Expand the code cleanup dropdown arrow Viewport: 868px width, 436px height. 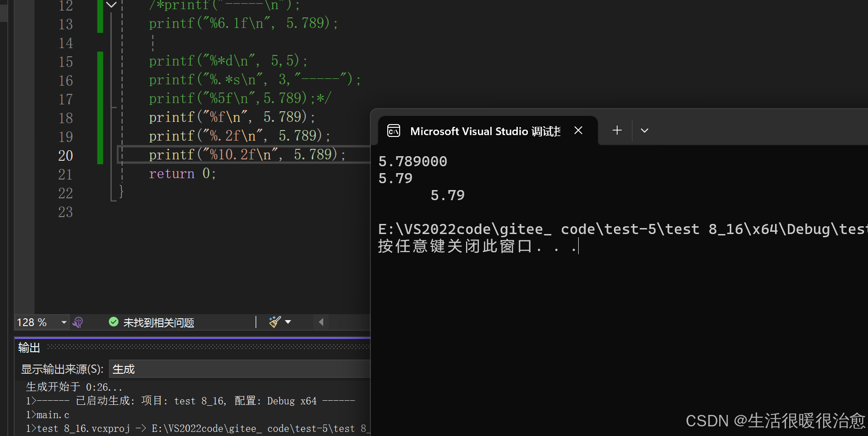coord(288,322)
